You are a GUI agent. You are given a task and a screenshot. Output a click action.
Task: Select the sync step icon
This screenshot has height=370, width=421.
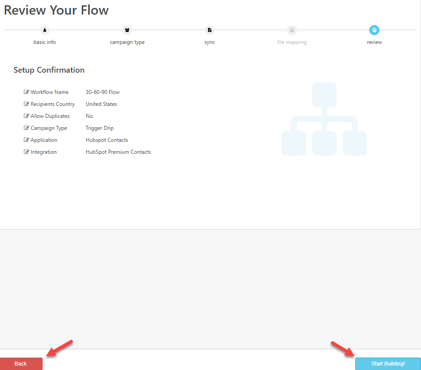point(209,30)
